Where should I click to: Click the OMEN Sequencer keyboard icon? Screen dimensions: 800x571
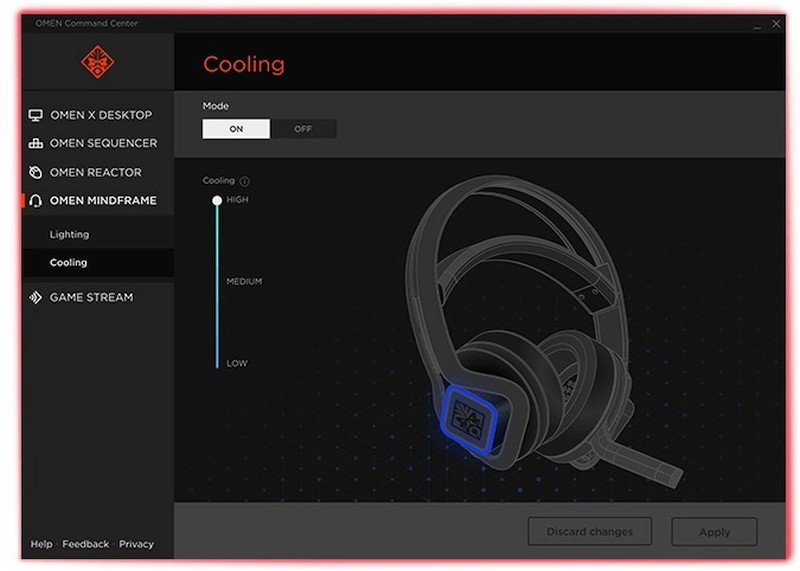36,143
